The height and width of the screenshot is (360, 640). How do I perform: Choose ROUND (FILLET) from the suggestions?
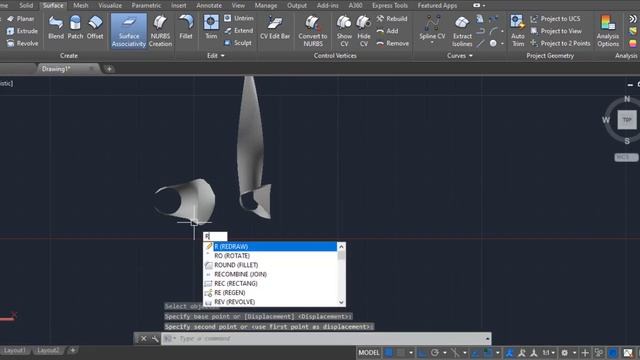270,265
